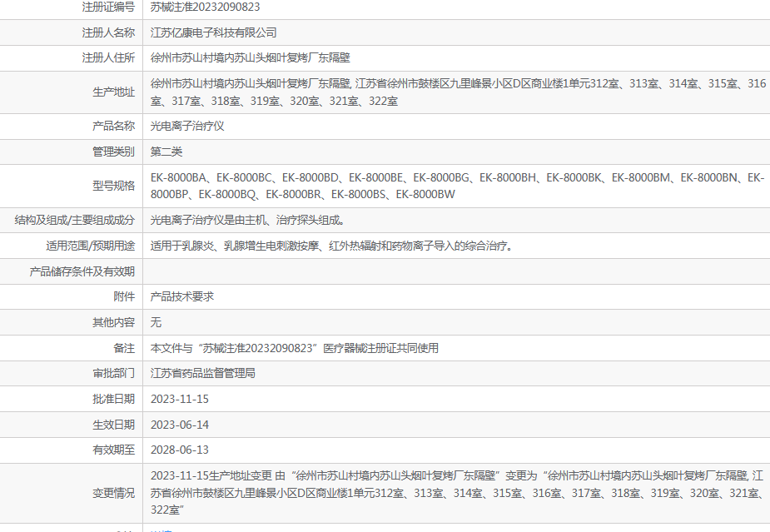The height and width of the screenshot is (532, 770).
Task: Select the date 2023-06-14
Action: click(x=179, y=425)
